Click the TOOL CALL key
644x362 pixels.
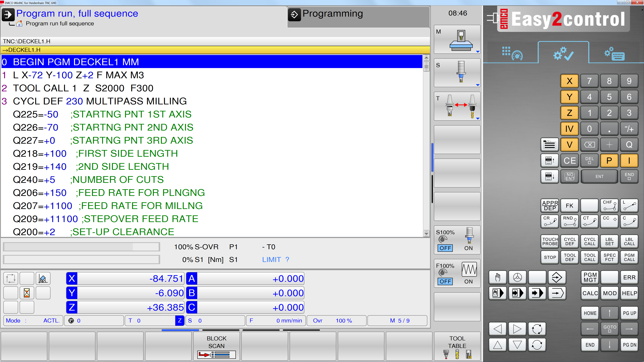(589, 257)
